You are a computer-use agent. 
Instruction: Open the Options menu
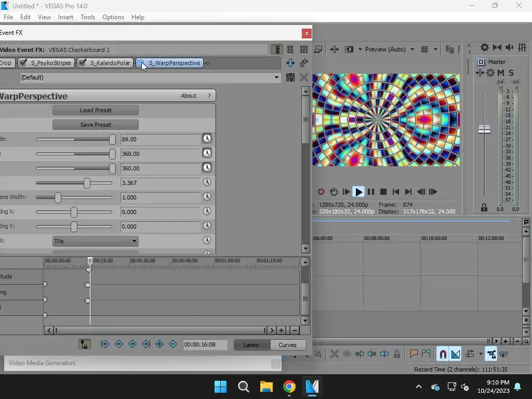tap(113, 17)
